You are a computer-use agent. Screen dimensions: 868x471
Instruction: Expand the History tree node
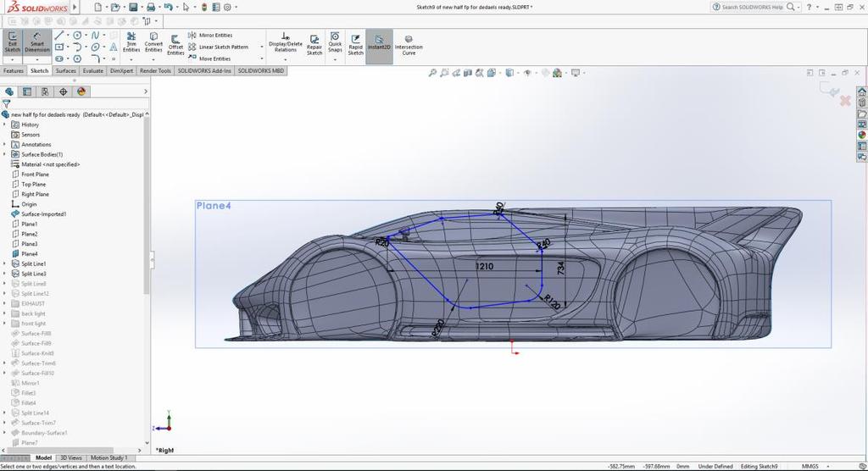(x=5, y=125)
